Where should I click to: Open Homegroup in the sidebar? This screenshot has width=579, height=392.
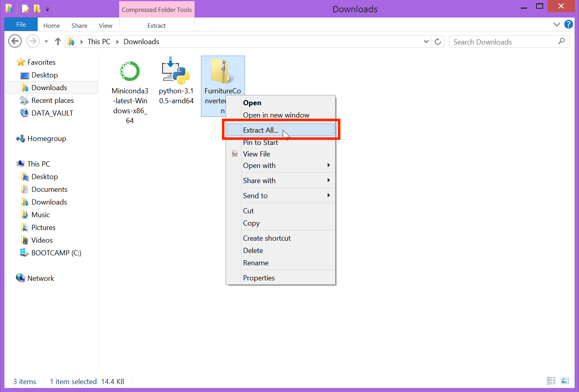pyautogui.click(x=46, y=138)
